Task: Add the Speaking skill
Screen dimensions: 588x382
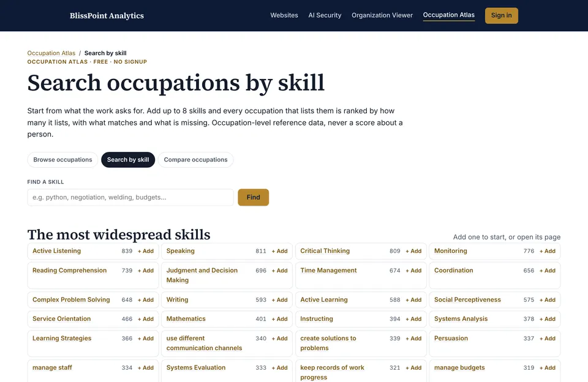Action: pyautogui.click(x=279, y=251)
